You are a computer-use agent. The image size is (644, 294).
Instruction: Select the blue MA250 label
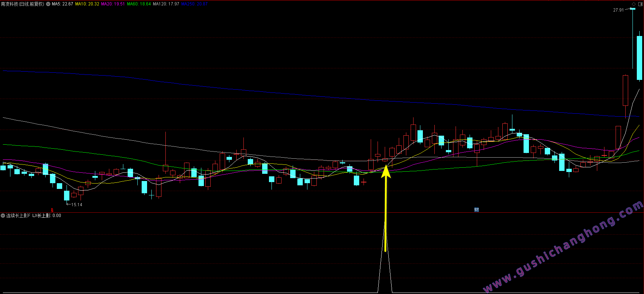[x=194, y=4]
